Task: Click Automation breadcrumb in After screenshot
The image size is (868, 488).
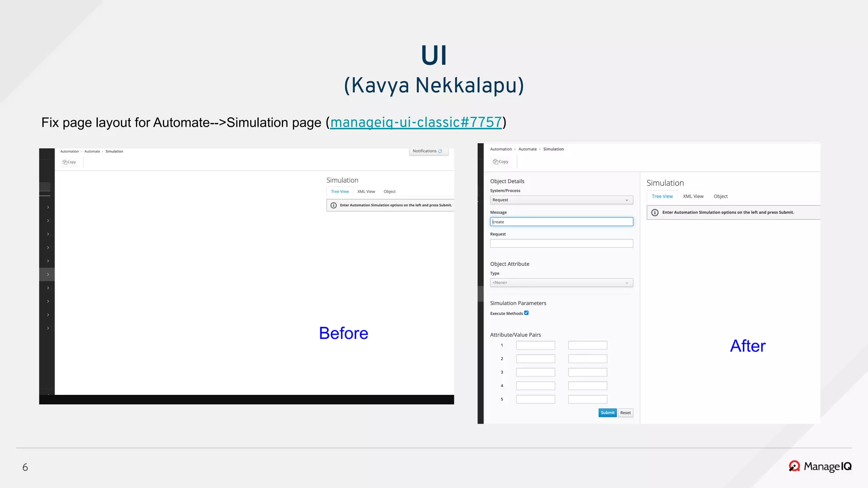Action: point(501,149)
